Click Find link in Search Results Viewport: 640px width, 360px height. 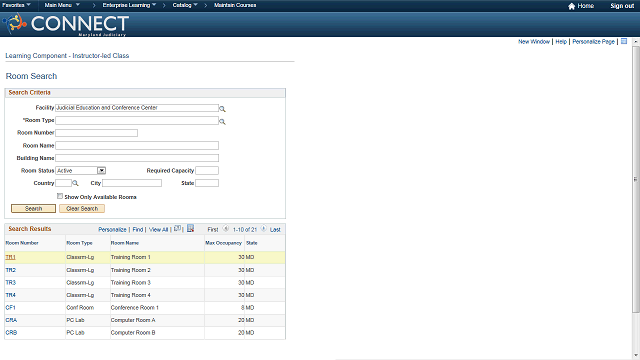click(138, 230)
